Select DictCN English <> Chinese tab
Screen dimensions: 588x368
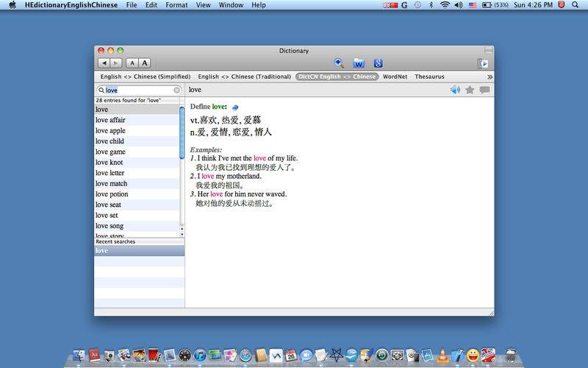click(337, 77)
